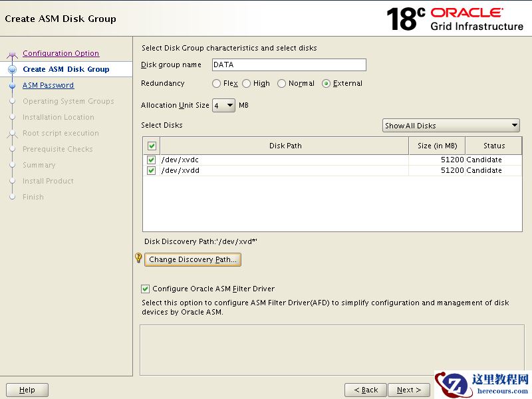Click the 51200 size cell for /dev/xvdd
The image size is (532, 399).
pyautogui.click(x=437, y=170)
